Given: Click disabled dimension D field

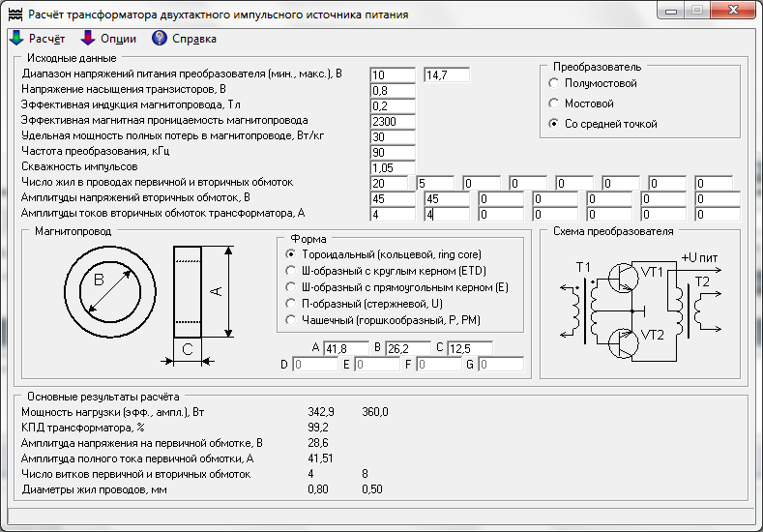Looking at the screenshot, I should [315, 364].
